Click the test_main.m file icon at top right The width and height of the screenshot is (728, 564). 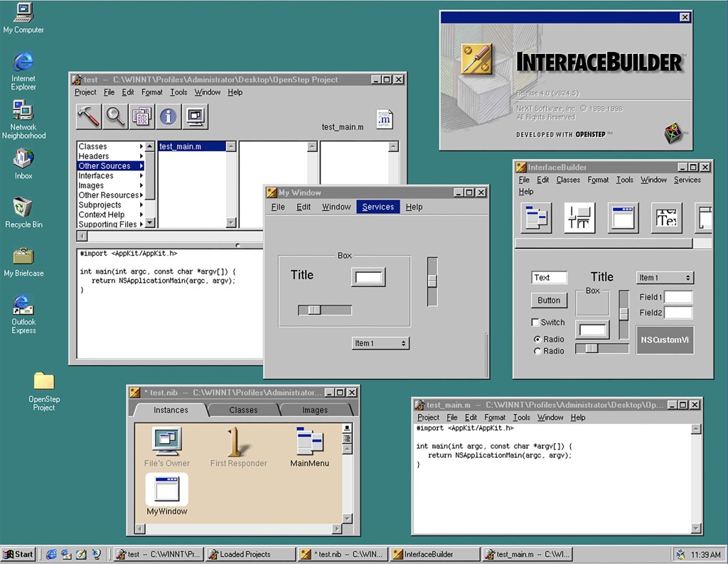click(385, 119)
